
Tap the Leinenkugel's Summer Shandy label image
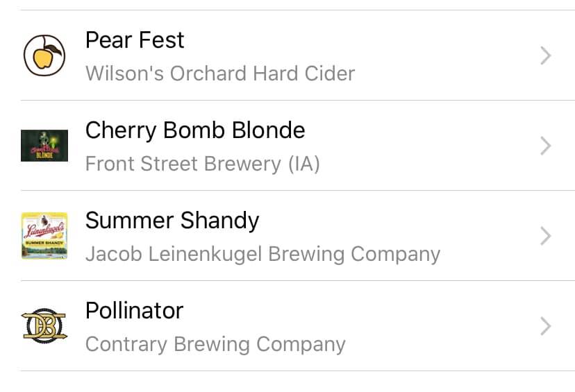44,236
